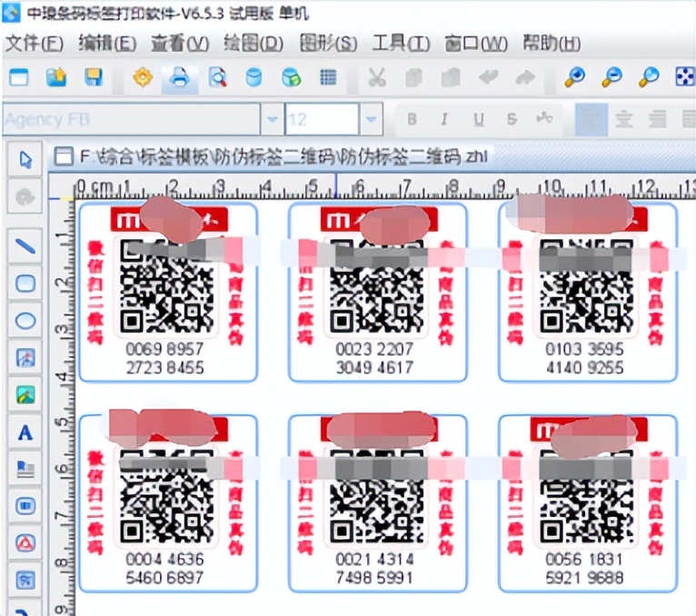The image size is (696, 616).
Task: Click the Undo arrow icon
Action: click(x=488, y=77)
